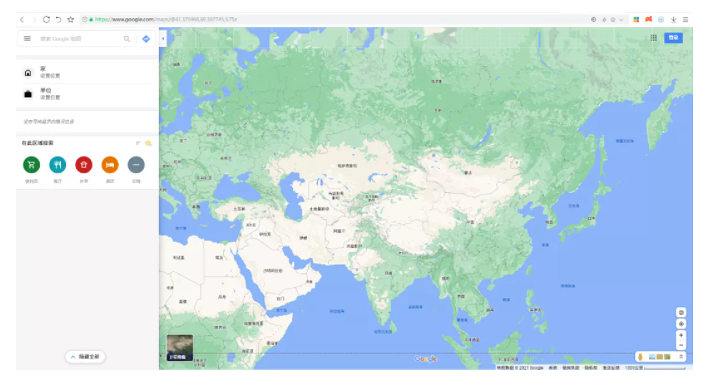
Task: Open the hamburger menu in search box
Action: [27, 39]
